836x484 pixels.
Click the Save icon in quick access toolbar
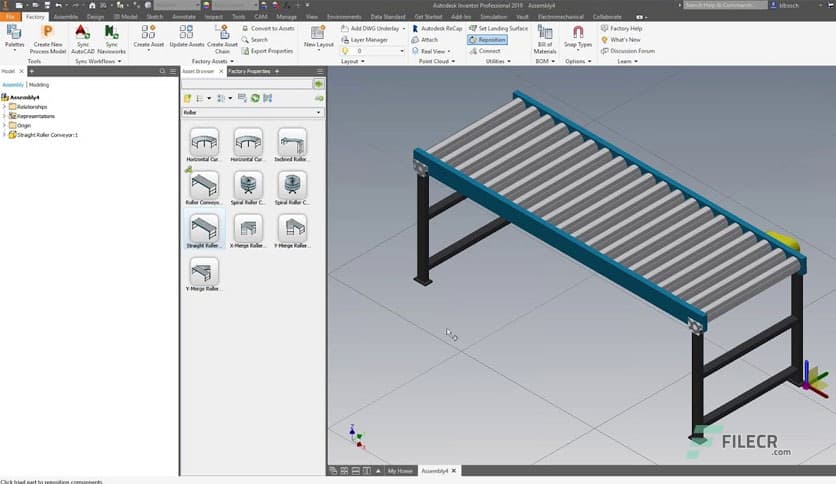coord(47,5)
